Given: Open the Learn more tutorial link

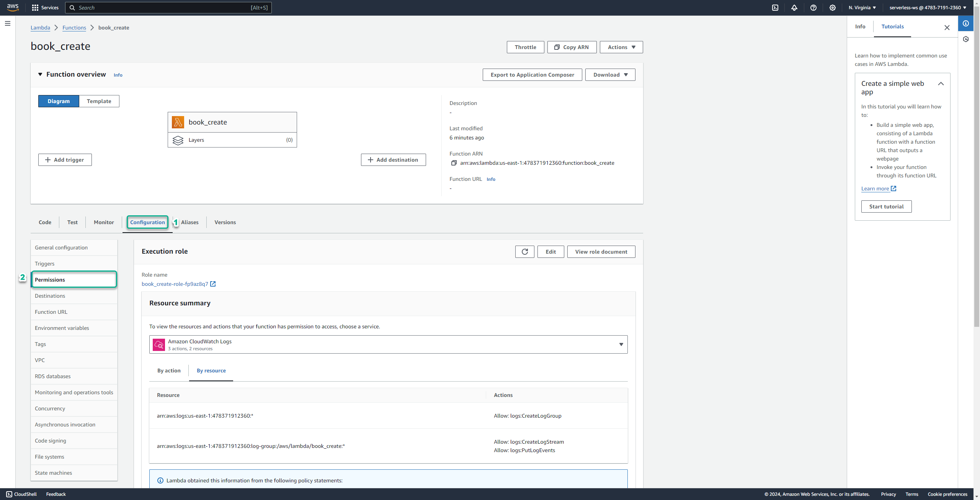Looking at the screenshot, I should click(879, 189).
